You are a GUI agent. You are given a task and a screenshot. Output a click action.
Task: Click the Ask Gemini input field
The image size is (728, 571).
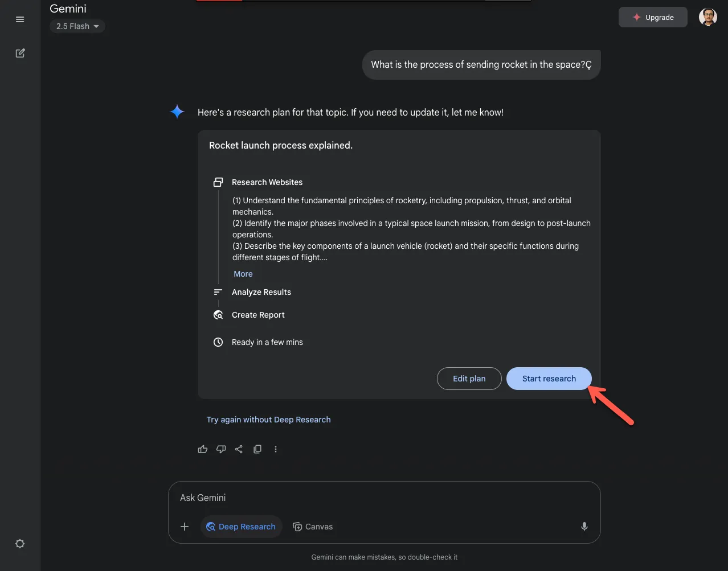pyautogui.click(x=385, y=498)
